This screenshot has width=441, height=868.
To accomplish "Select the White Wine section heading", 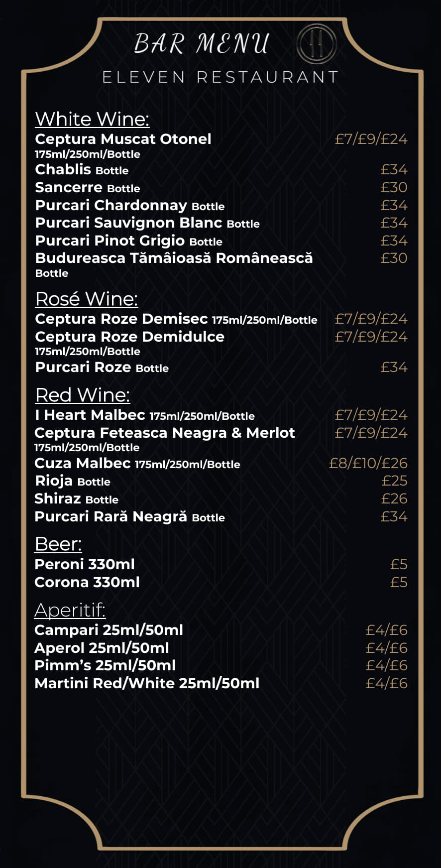I will [92, 119].
